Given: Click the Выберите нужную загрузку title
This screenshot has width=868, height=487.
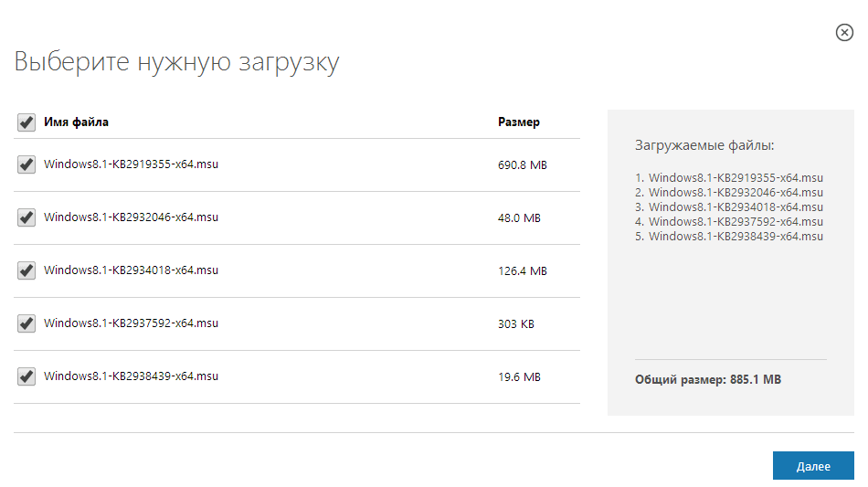Looking at the screenshot, I should pos(176,62).
